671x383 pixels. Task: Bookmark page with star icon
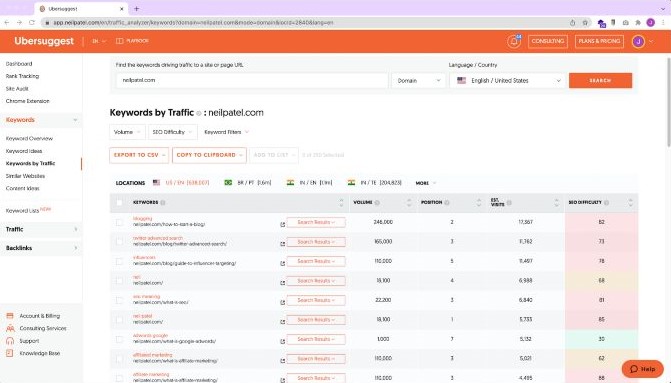click(585, 23)
